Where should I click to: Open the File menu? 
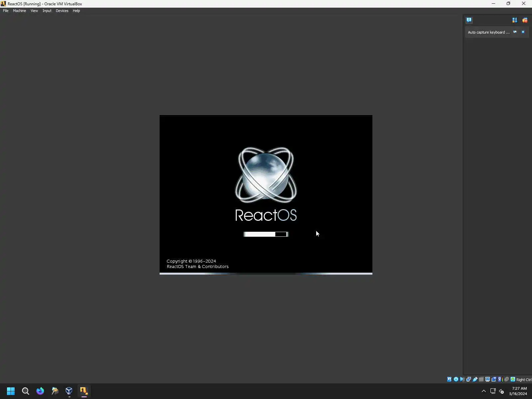(x=6, y=11)
